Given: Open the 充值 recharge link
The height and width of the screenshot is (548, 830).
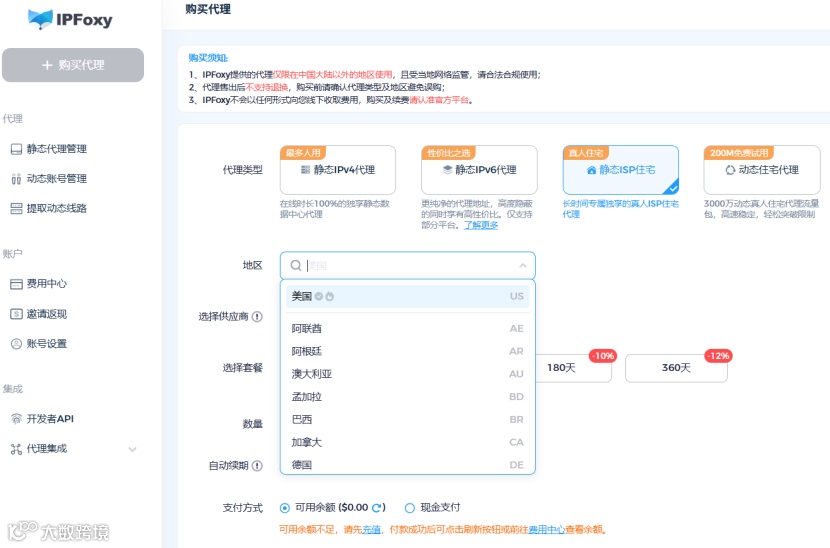Looking at the screenshot, I should click(x=371, y=529).
